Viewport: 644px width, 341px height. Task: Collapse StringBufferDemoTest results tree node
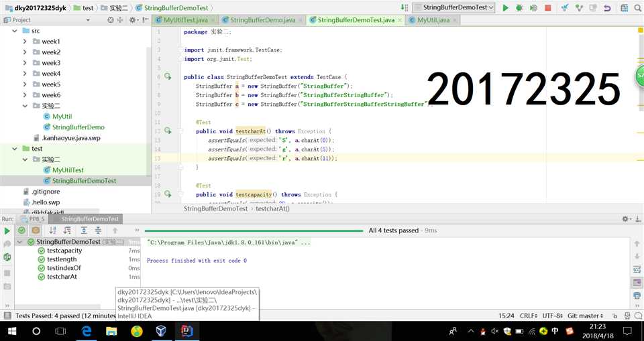point(19,242)
